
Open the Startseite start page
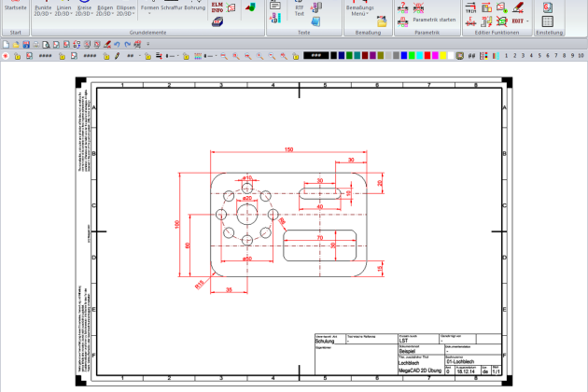coord(15,7)
